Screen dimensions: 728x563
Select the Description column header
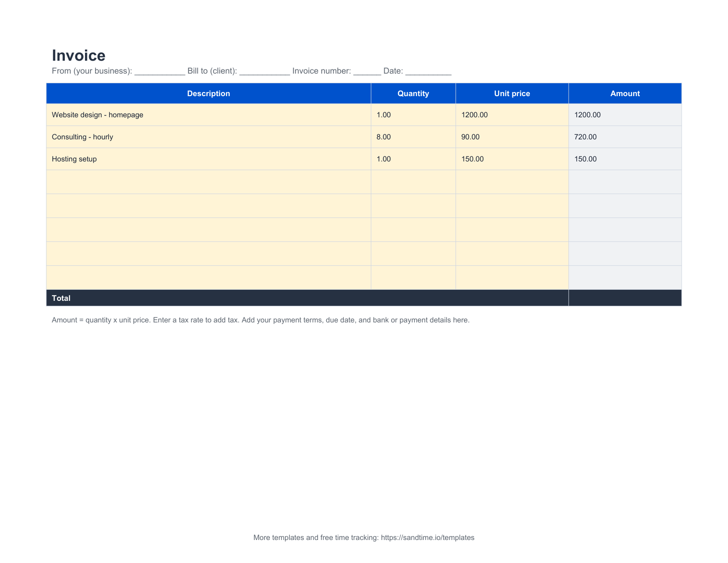pyautogui.click(x=209, y=93)
